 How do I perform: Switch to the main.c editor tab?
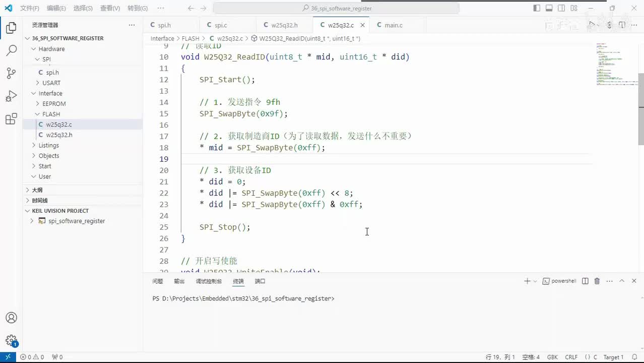pyautogui.click(x=393, y=25)
